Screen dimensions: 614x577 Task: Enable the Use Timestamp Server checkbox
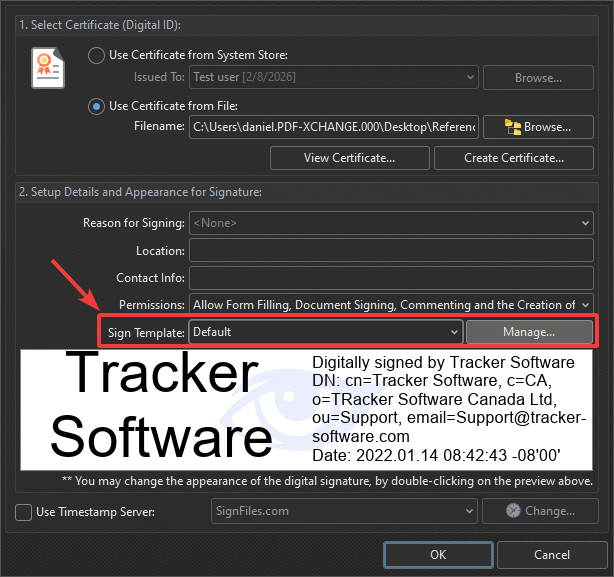click(x=23, y=512)
